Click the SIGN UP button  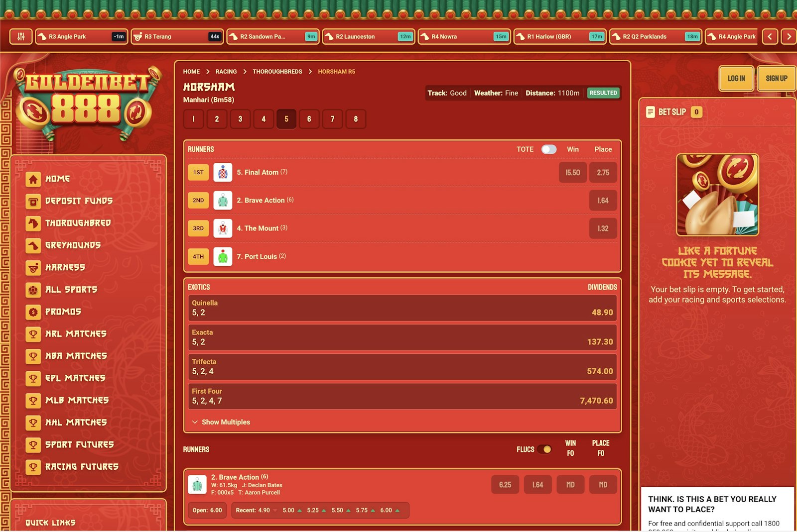tap(776, 78)
